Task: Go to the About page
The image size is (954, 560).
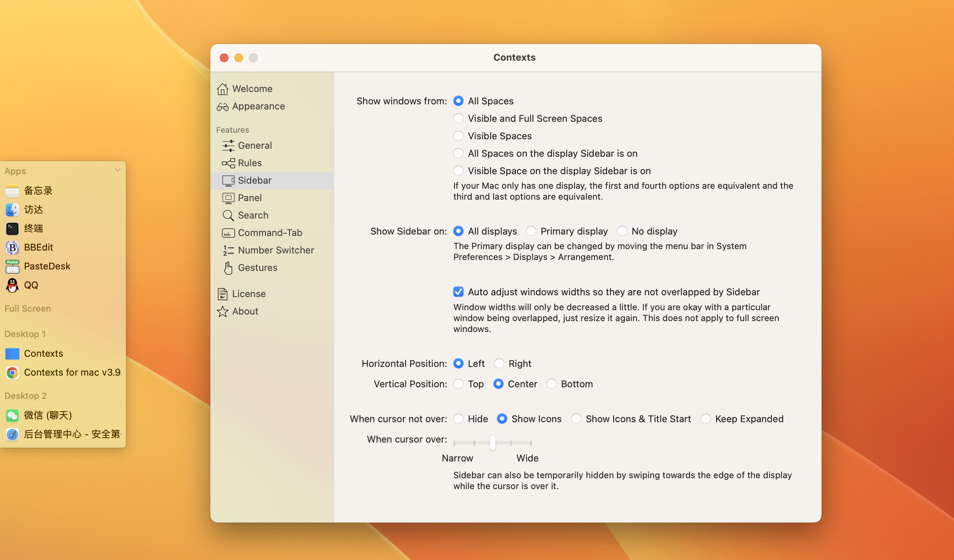Action: (x=245, y=311)
